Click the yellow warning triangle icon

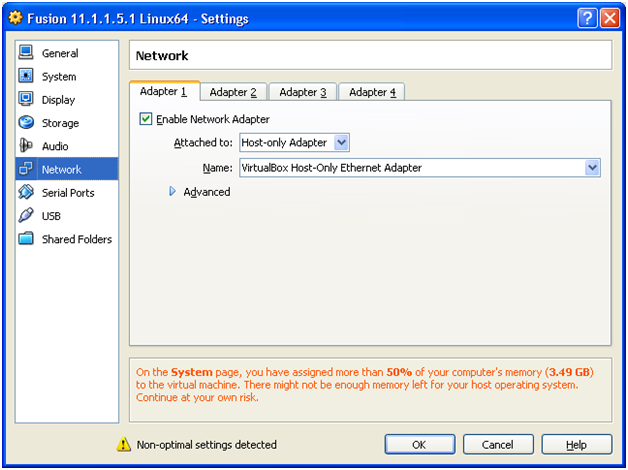pyautogui.click(x=124, y=444)
